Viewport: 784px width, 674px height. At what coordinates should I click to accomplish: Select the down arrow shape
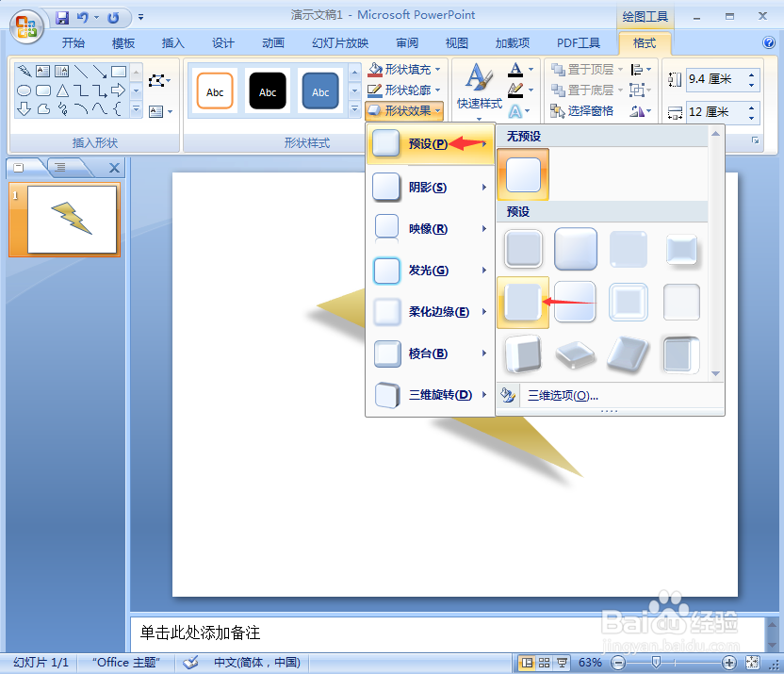(x=24, y=108)
